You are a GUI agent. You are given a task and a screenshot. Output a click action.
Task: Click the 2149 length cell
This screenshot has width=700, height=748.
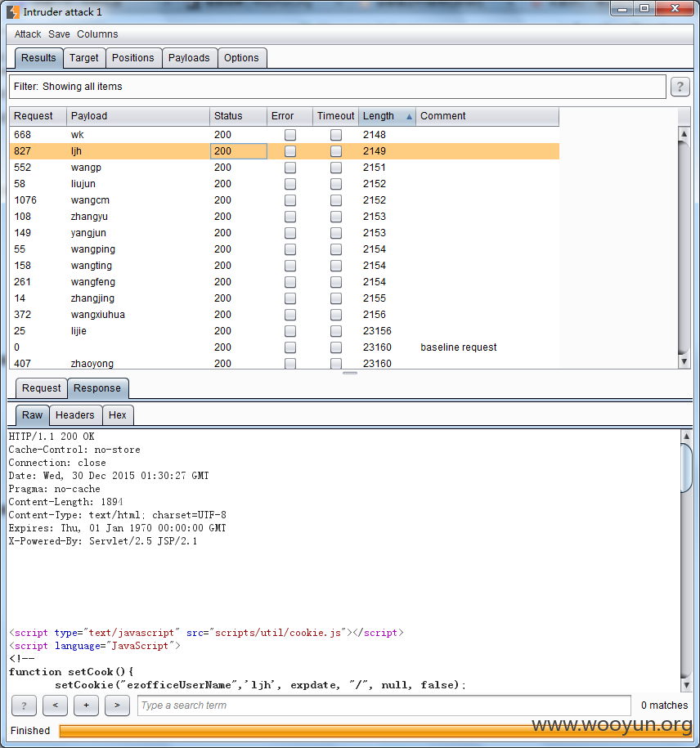click(x=387, y=151)
